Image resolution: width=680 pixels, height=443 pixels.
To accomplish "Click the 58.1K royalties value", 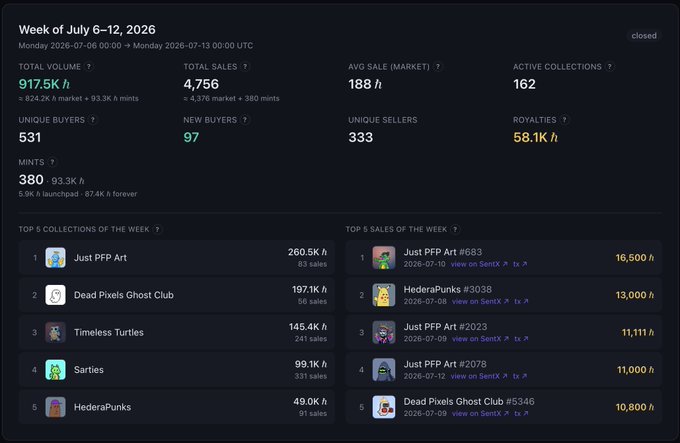I will [x=535, y=137].
